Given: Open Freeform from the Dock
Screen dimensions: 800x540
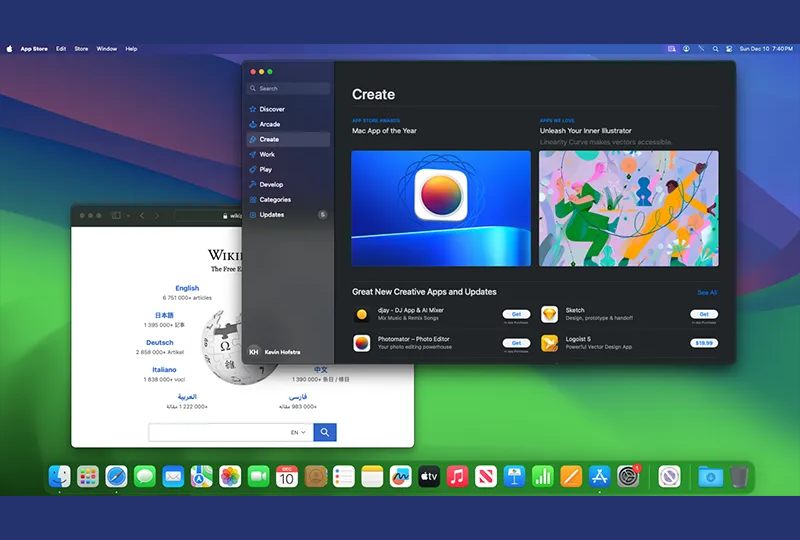Looking at the screenshot, I should click(x=401, y=477).
